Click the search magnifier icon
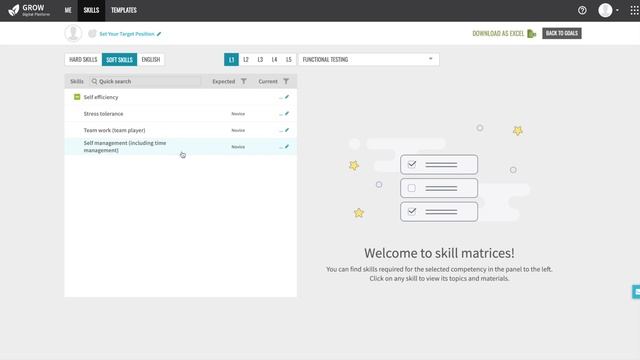The image size is (640, 360). [x=94, y=81]
